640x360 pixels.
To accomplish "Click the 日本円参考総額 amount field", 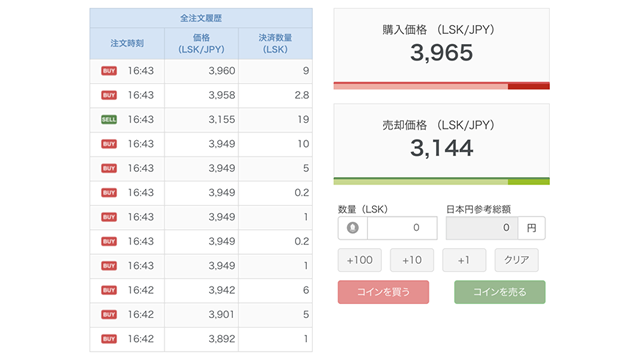I will pos(482,228).
